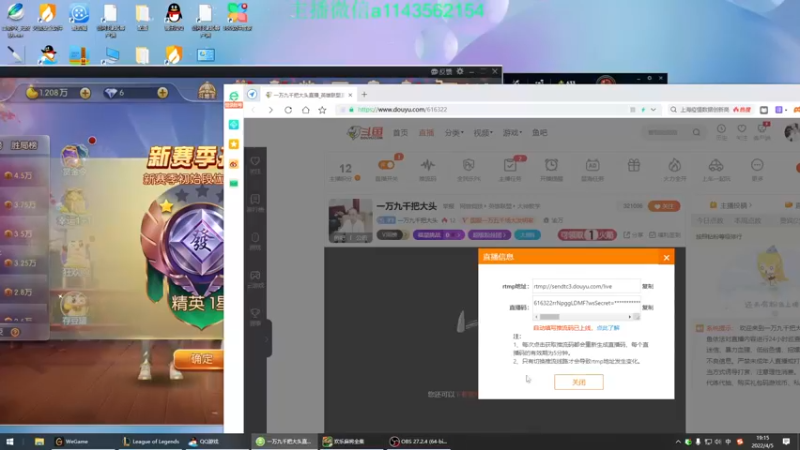The width and height of the screenshot is (800, 450).
Task: Open a new browser tab with plus
Action: 364,94
